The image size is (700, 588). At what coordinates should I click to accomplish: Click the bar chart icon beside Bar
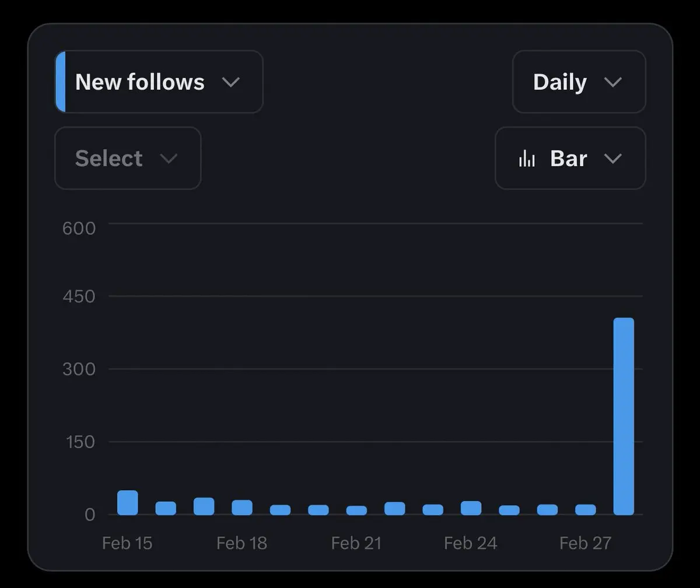point(527,158)
